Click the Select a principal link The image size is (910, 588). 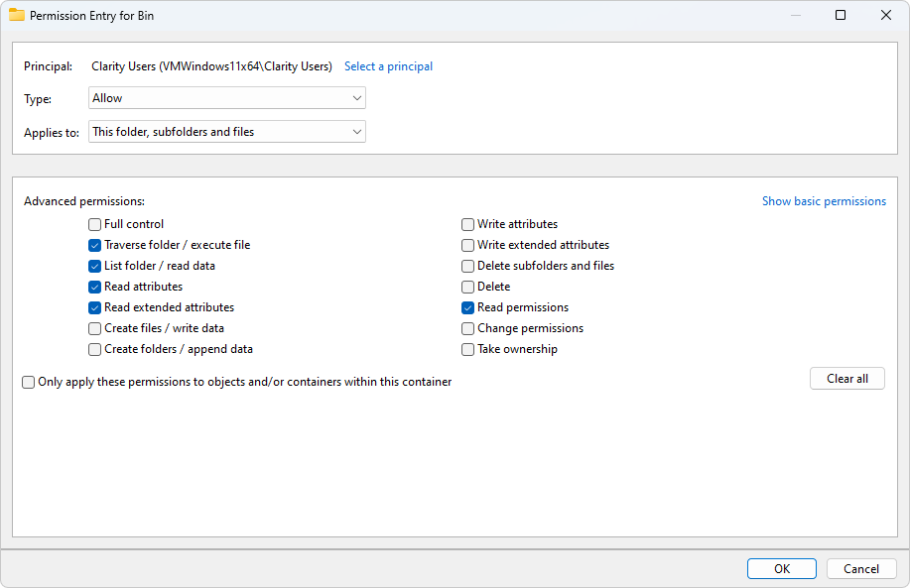(388, 66)
